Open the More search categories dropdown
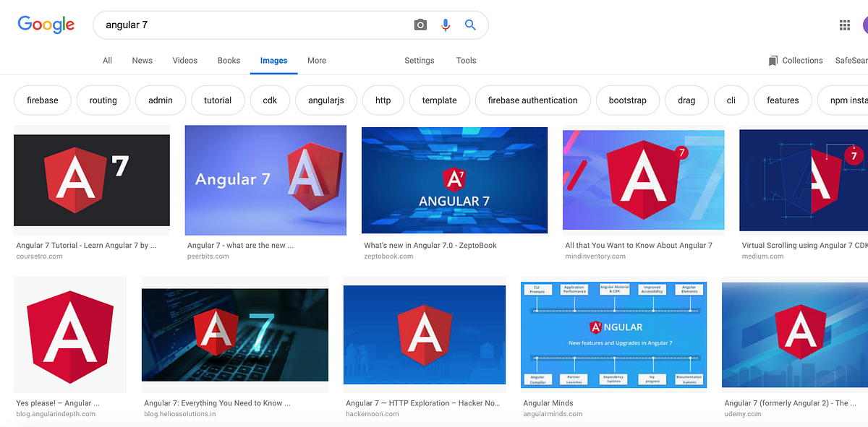The image size is (868, 427). tap(316, 61)
